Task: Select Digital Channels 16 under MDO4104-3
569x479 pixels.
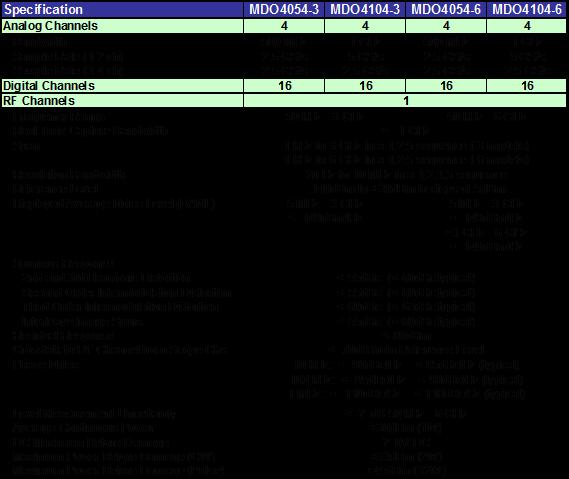Action: [x=365, y=86]
